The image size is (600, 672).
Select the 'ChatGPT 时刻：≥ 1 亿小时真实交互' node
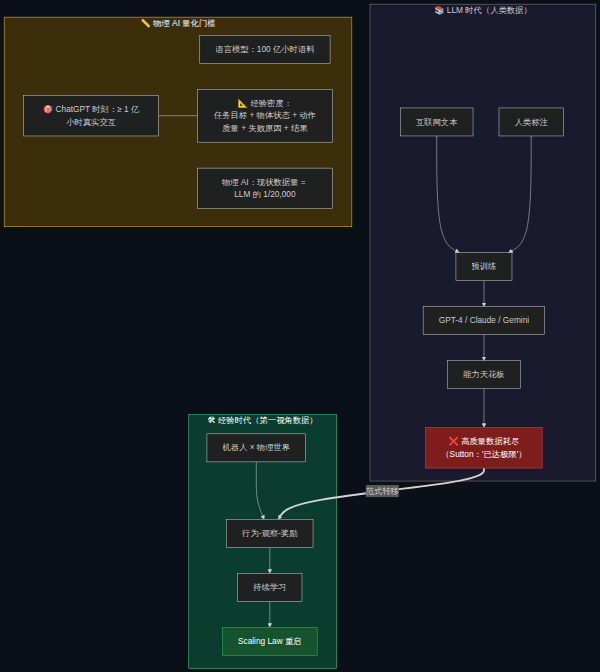(x=91, y=116)
